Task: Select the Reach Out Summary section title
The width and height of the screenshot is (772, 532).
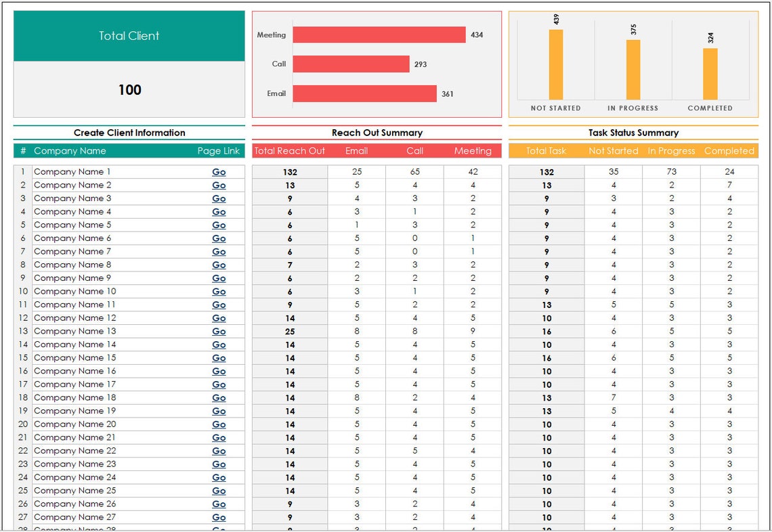Action: 377,133
